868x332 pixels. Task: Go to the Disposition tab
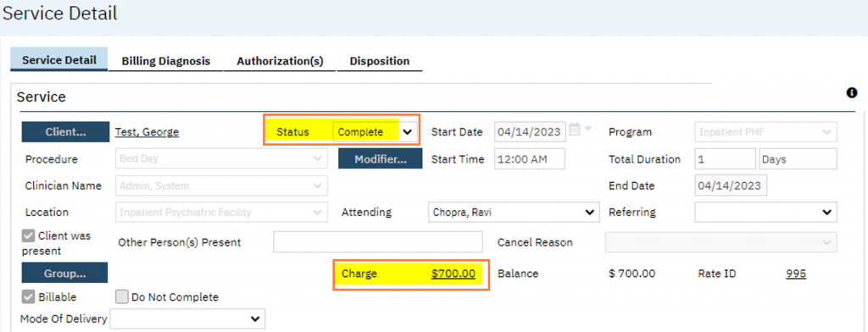(380, 61)
